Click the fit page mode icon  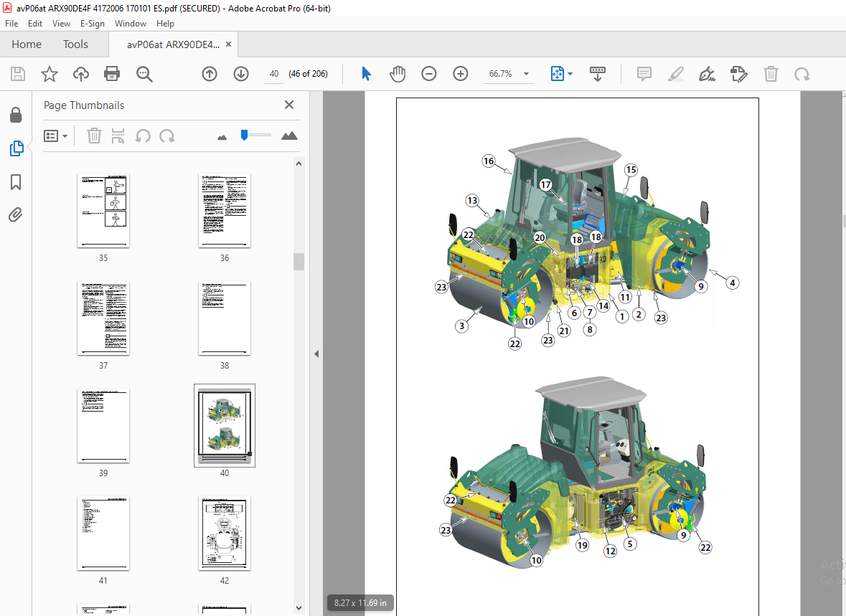[x=558, y=74]
